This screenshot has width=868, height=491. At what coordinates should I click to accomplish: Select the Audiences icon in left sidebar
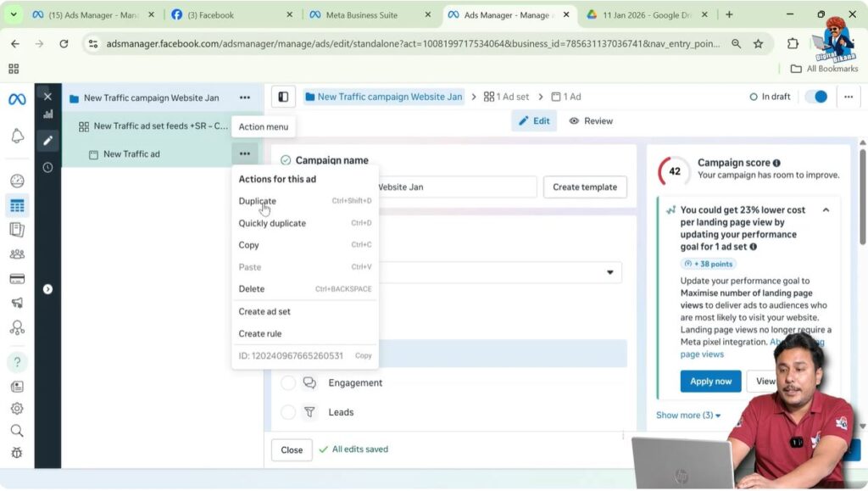(x=17, y=255)
